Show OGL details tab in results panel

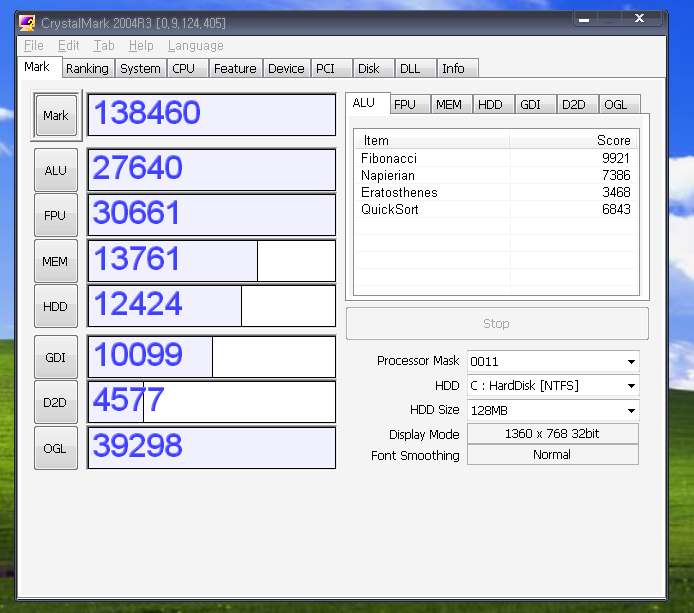tap(620, 104)
